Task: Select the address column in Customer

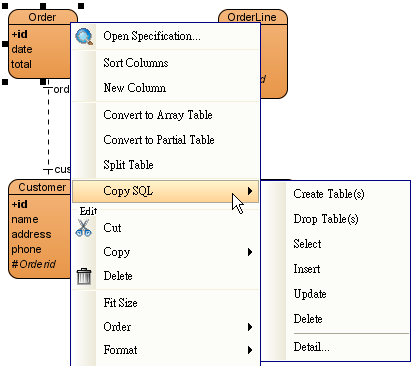Action: [x=31, y=234]
